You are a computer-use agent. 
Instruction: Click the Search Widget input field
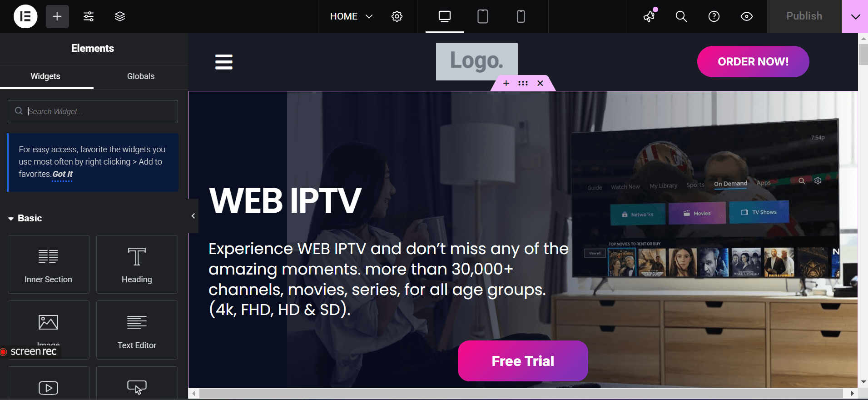(x=93, y=111)
